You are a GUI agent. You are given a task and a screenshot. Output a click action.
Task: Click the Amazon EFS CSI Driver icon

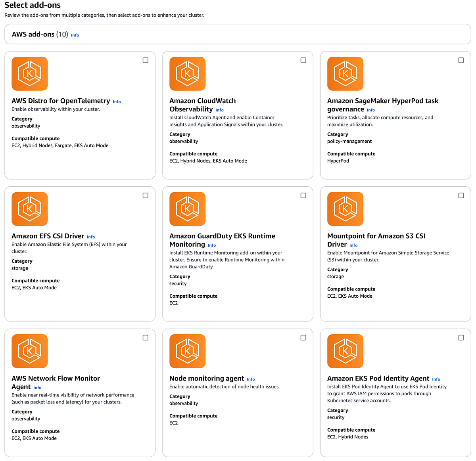click(30, 209)
